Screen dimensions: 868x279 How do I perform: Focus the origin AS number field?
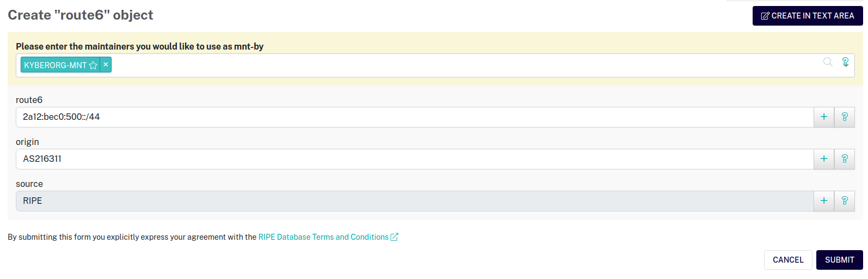point(414,159)
